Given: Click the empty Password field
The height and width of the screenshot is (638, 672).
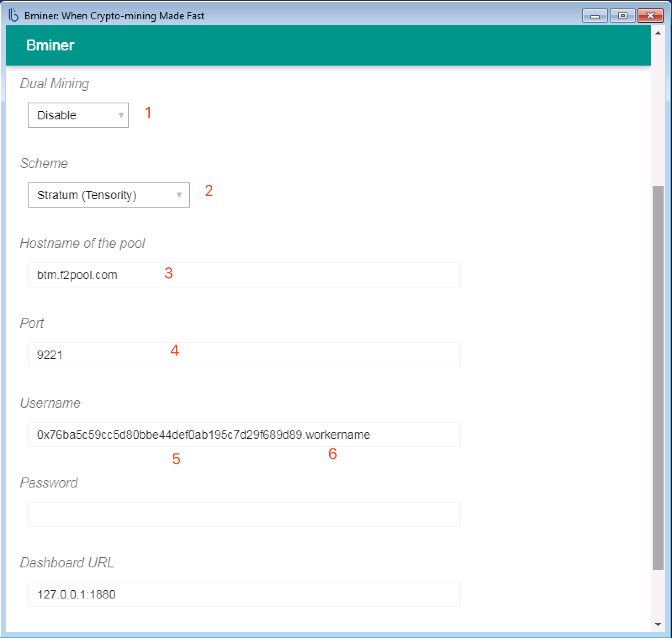Looking at the screenshot, I should pos(244,514).
